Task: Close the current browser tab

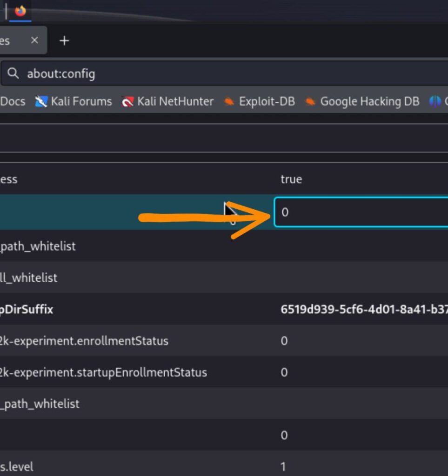Action: (x=34, y=40)
